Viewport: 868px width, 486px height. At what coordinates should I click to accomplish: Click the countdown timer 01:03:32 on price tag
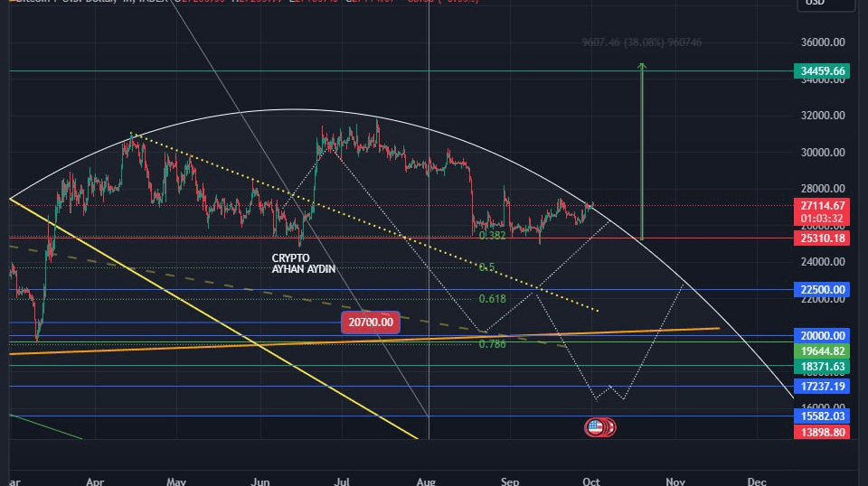[x=822, y=219]
